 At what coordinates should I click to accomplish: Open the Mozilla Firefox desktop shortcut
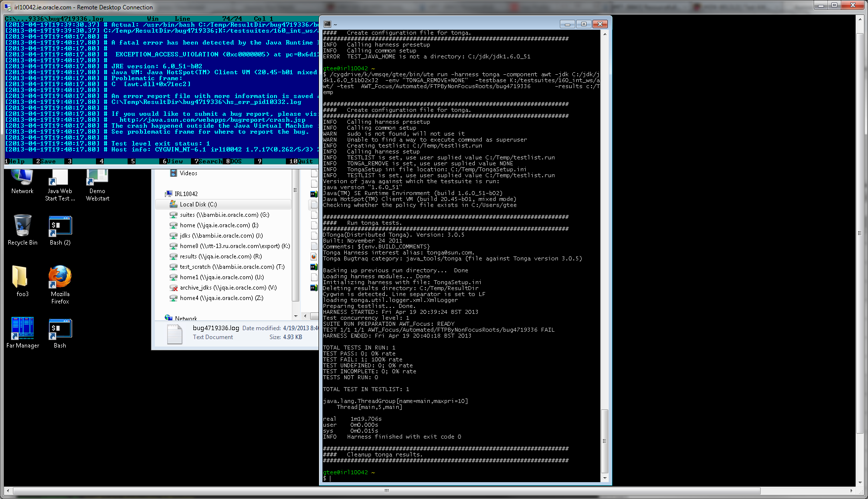point(60,278)
